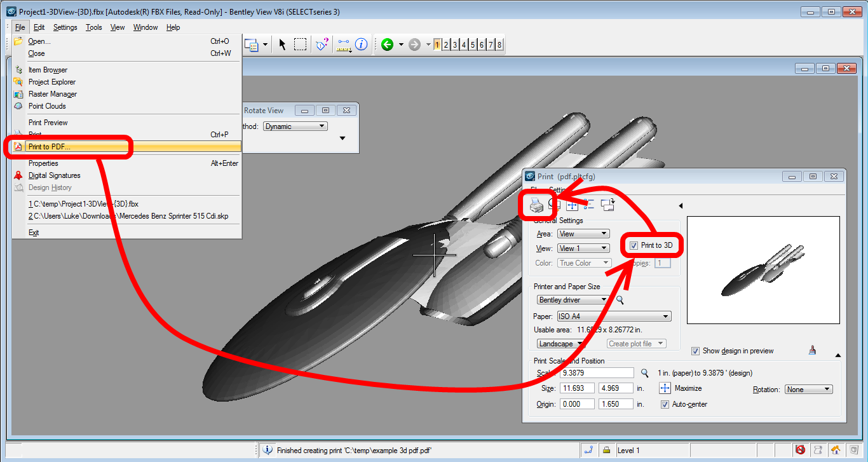Click the snap mode icon in status bar

pyautogui.click(x=588, y=450)
